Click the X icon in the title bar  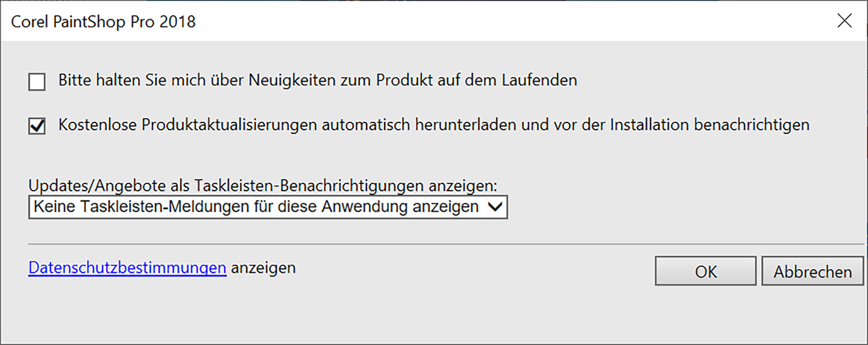[844, 21]
